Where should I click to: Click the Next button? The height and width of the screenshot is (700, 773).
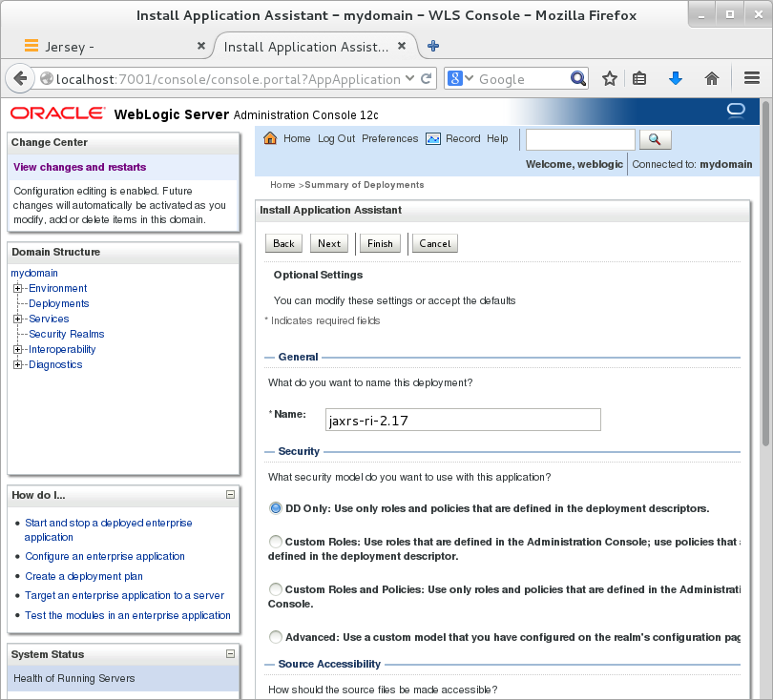(329, 243)
